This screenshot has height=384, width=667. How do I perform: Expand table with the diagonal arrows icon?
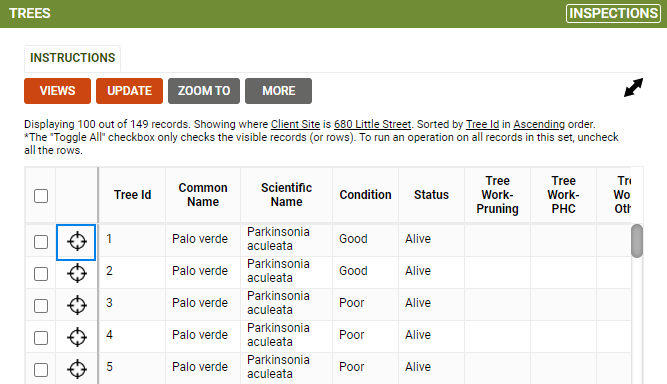(x=633, y=88)
